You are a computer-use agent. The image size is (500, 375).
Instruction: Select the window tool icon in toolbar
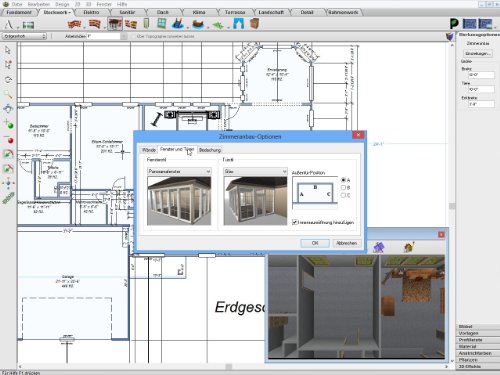tap(162, 24)
